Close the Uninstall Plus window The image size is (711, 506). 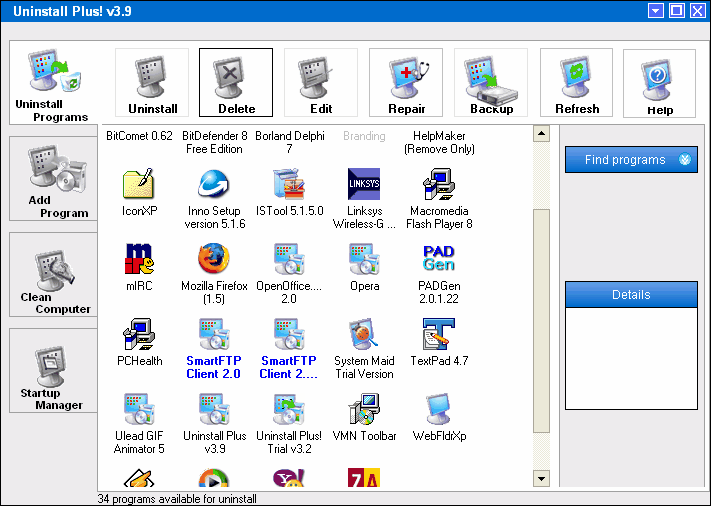[x=698, y=11]
